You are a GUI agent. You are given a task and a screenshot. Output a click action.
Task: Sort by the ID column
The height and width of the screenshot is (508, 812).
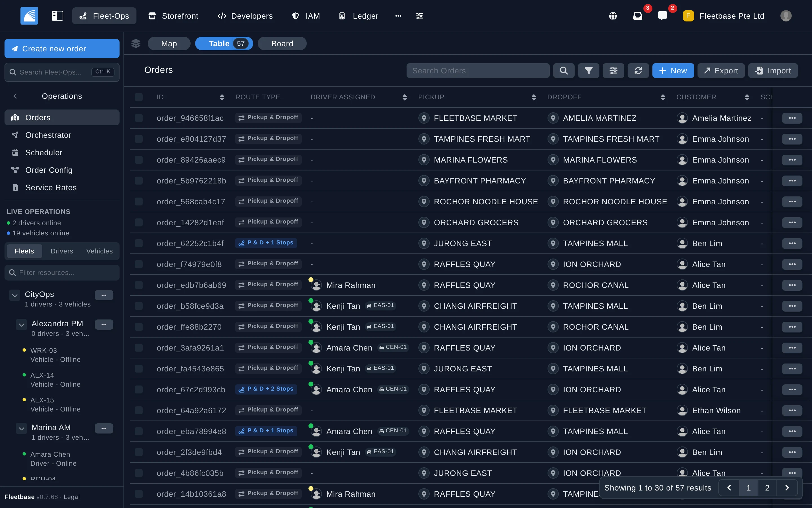[x=222, y=97]
